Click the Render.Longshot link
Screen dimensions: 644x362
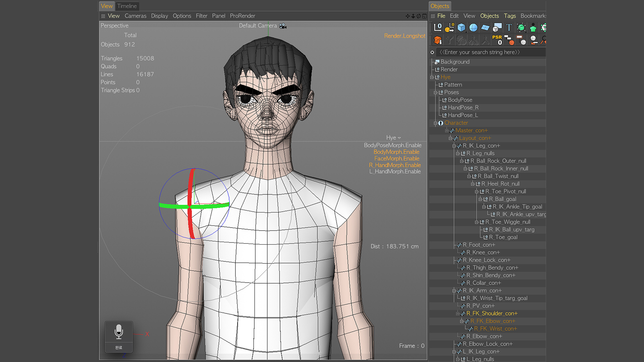tap(405, 36)
